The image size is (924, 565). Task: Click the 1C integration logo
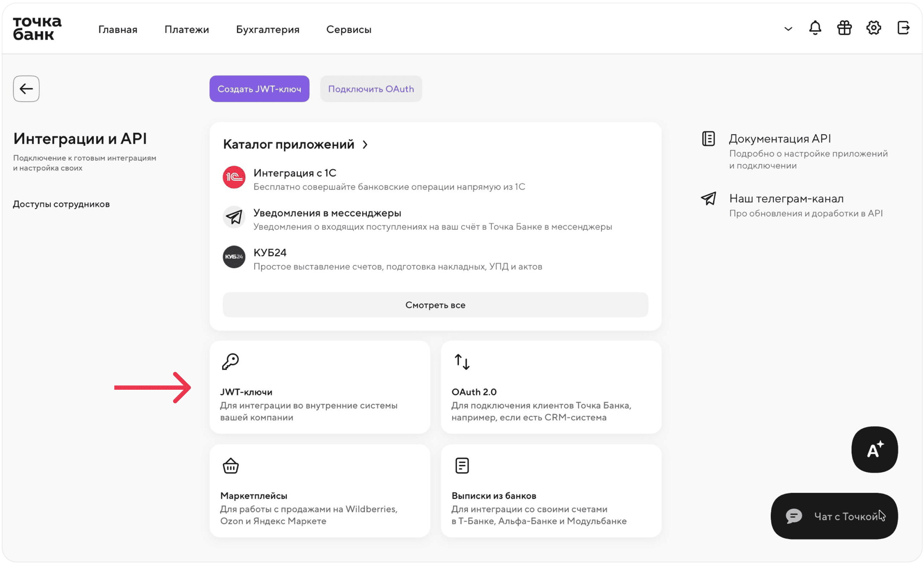(x=234, y=177)
